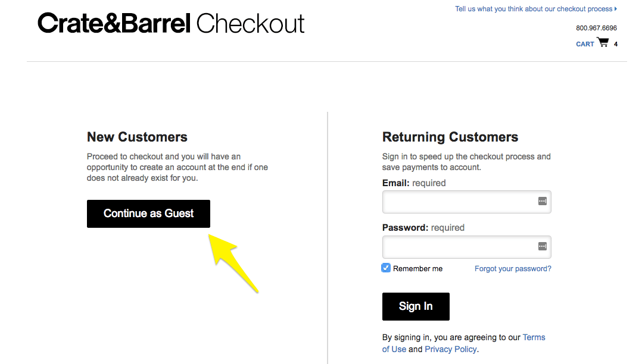The width and height of the screenshot is (642, 364).
Task: Click the Remember me label text
Action: click(417, 269)
